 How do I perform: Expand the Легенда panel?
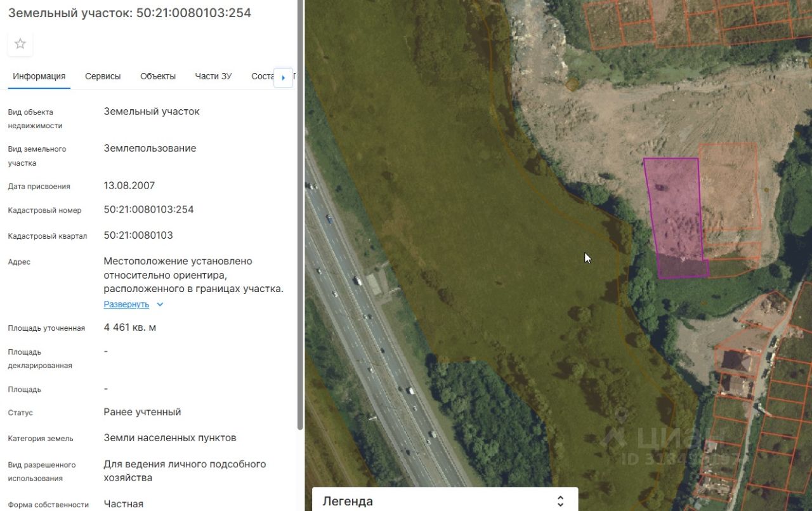pos(445,500)
